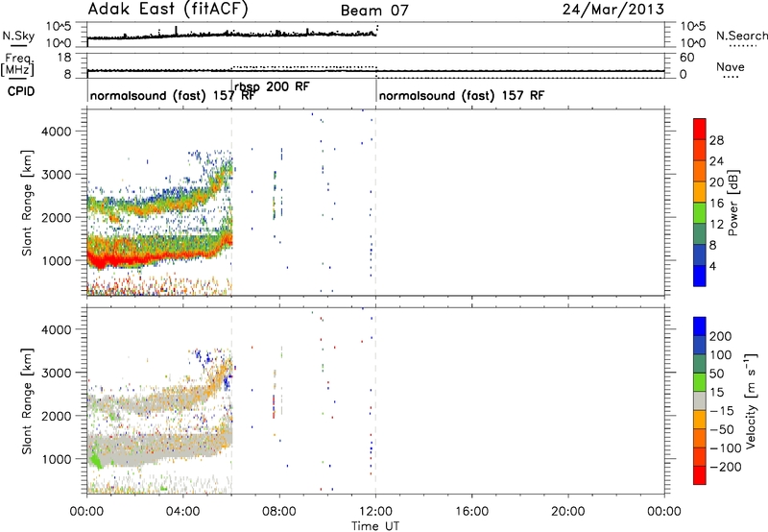This screenshot has width=768, height=532.
Task: Click the "normalsound (fast) 157 RF" label starting at 00:00
Action: 172,95
